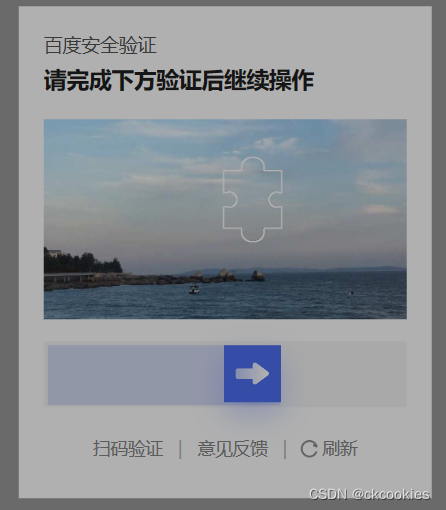Click the small buoy in the water at right

pos(351,293)
